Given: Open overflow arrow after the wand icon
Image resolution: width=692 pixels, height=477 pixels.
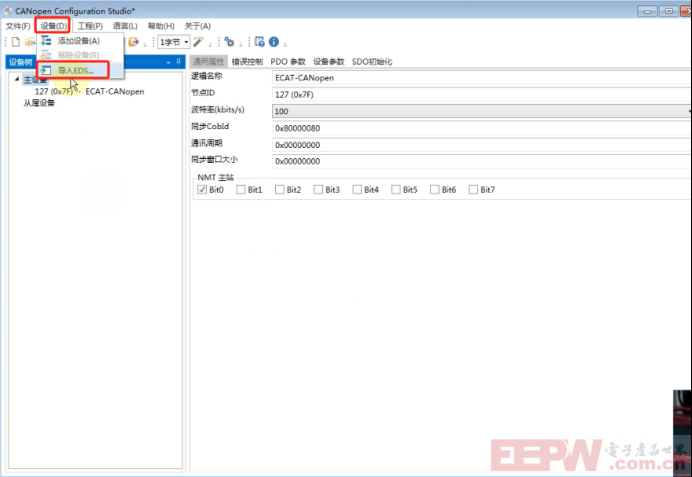Looking at the screenshot, I should [x=210, y=44].
